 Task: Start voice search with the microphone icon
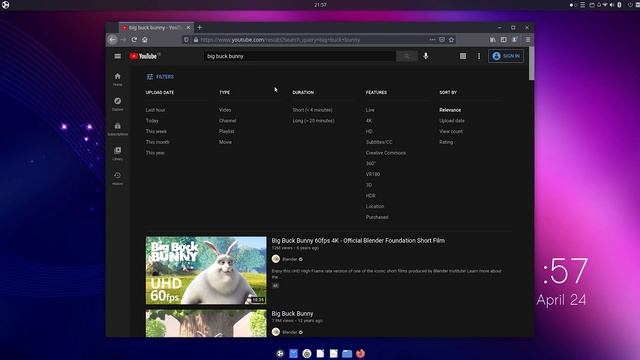coord(426,56)
